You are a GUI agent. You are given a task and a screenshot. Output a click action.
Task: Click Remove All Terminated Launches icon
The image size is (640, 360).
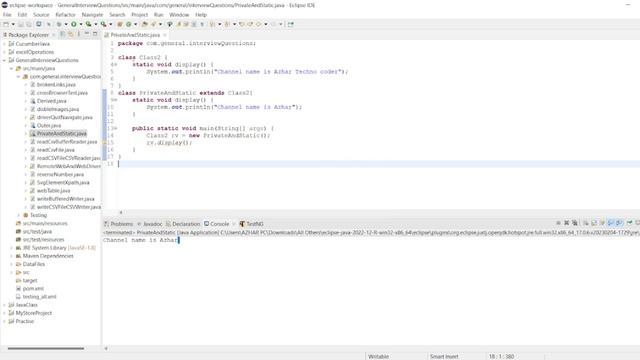(575, 223)
